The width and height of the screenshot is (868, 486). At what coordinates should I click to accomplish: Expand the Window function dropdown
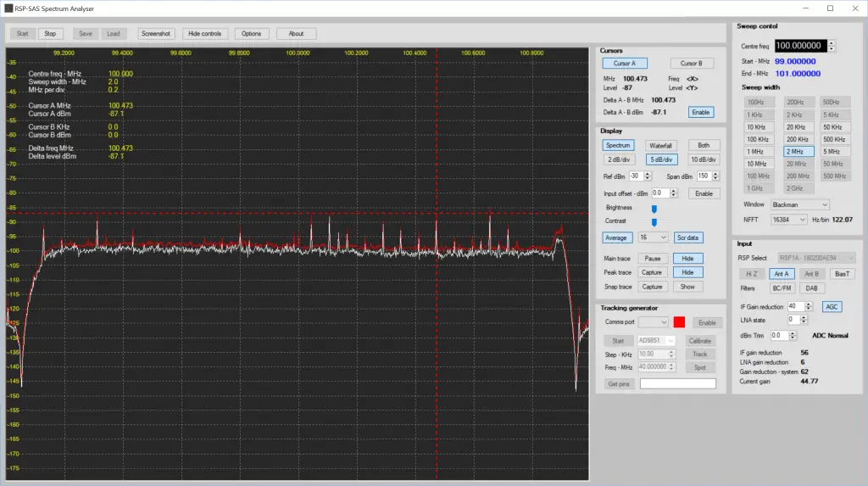pos(799,204)
